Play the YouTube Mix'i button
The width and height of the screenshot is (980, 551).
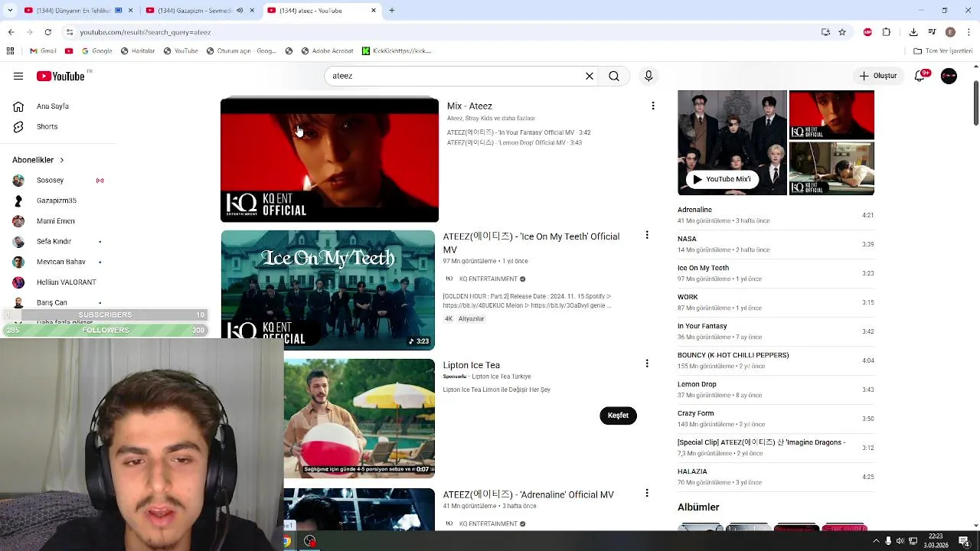coord(722,179)
